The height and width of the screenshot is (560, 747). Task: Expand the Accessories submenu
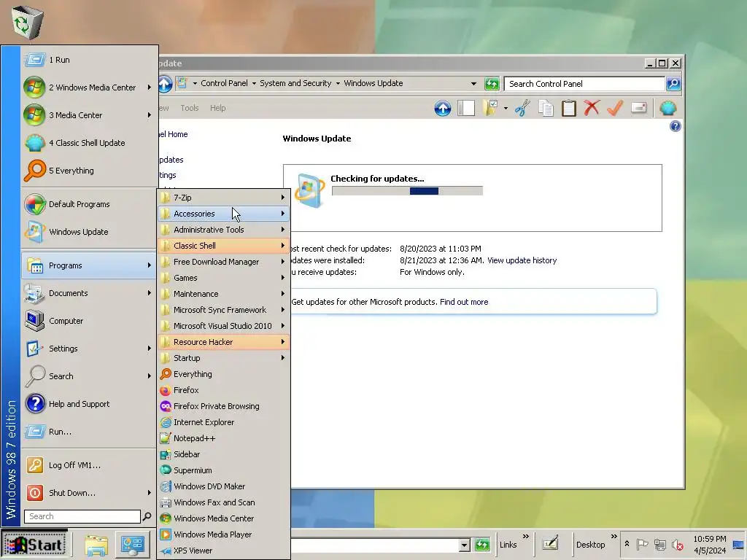pyautogui.click(x=224, y=214)
